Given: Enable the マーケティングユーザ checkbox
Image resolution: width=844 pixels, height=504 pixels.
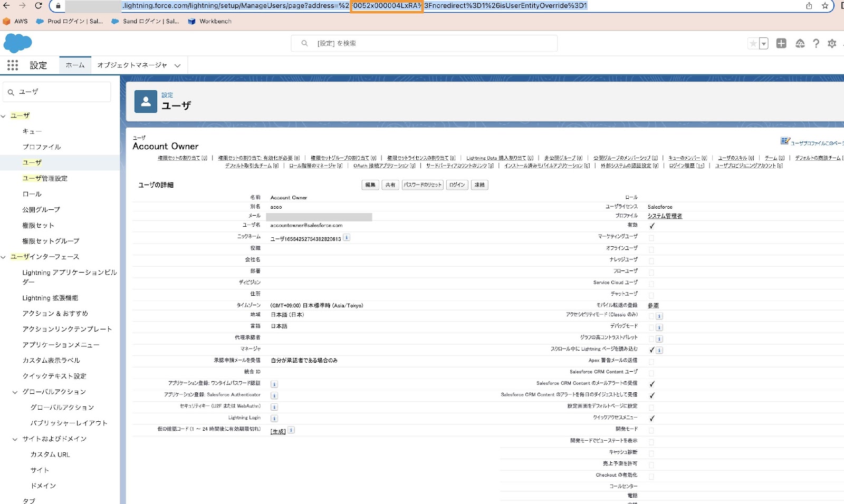Looking at the screenshot, I should pos(651,238).
